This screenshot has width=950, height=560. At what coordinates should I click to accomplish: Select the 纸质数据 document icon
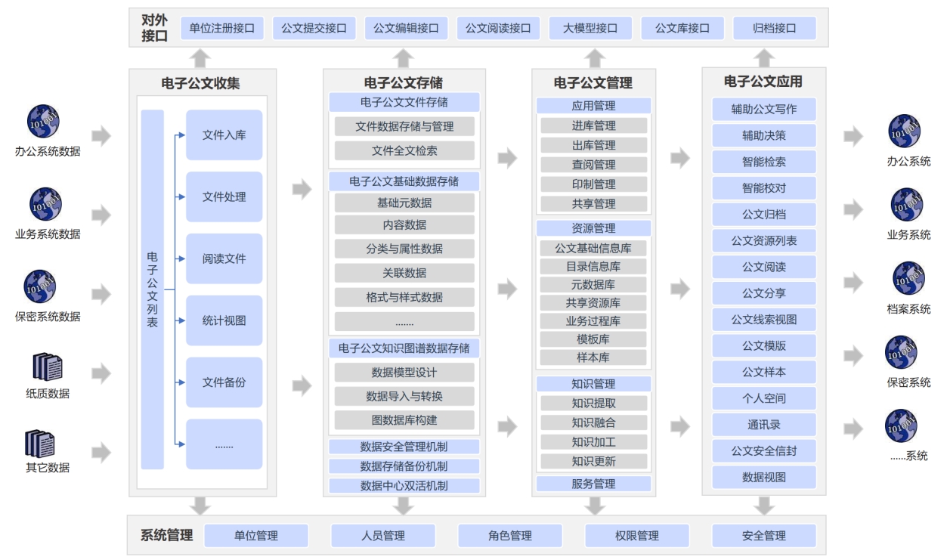click(x=47, y=367)
